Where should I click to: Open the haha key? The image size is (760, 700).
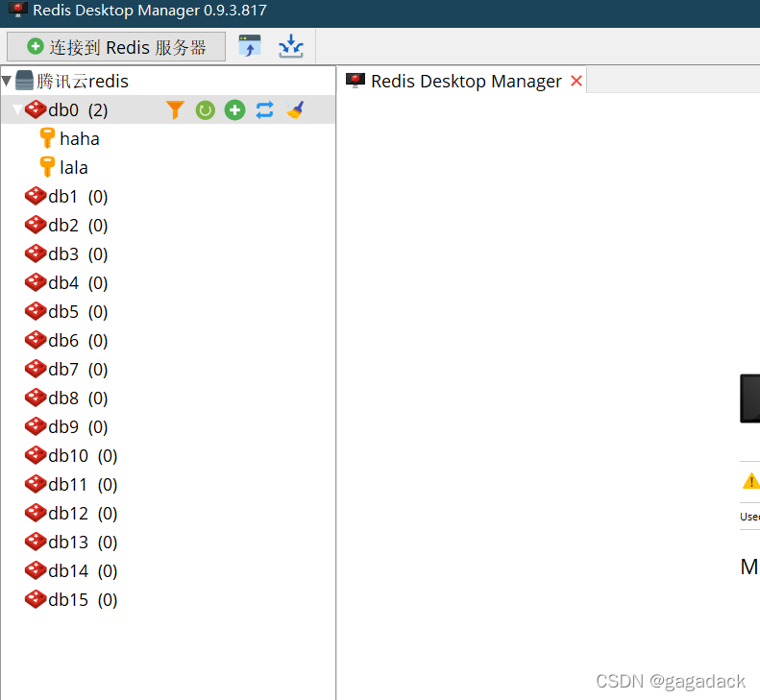click(x=80, y=138)
